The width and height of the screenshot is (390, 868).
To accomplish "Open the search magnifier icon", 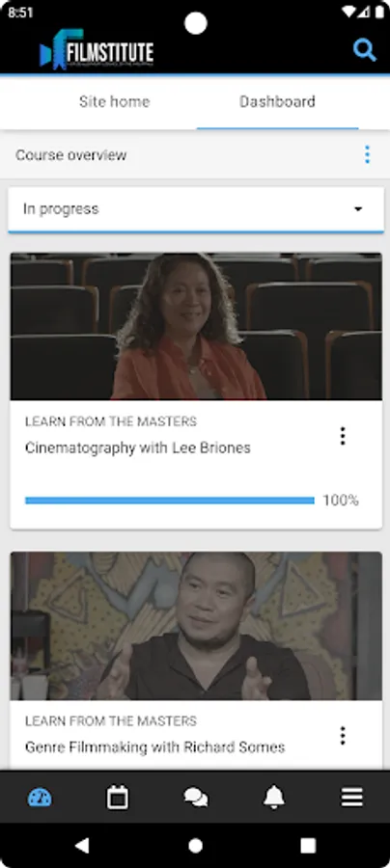I will tap(365, 51).
